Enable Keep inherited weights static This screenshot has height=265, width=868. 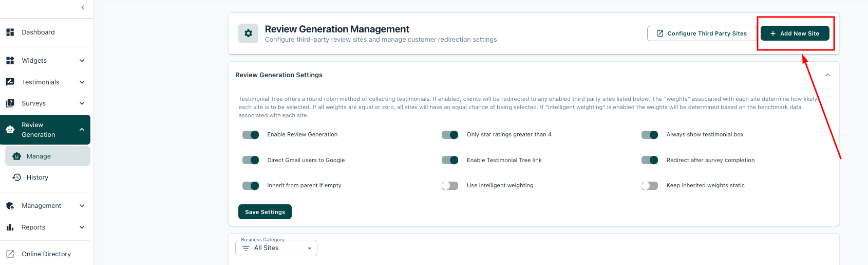tap(649, 186)
